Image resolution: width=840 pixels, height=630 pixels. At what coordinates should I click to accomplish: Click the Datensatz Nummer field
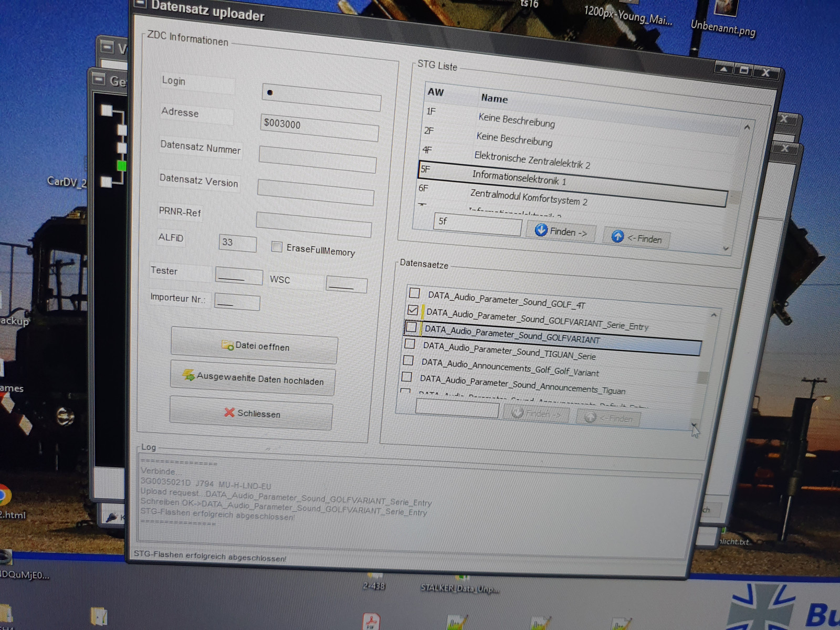click(318, 159)
